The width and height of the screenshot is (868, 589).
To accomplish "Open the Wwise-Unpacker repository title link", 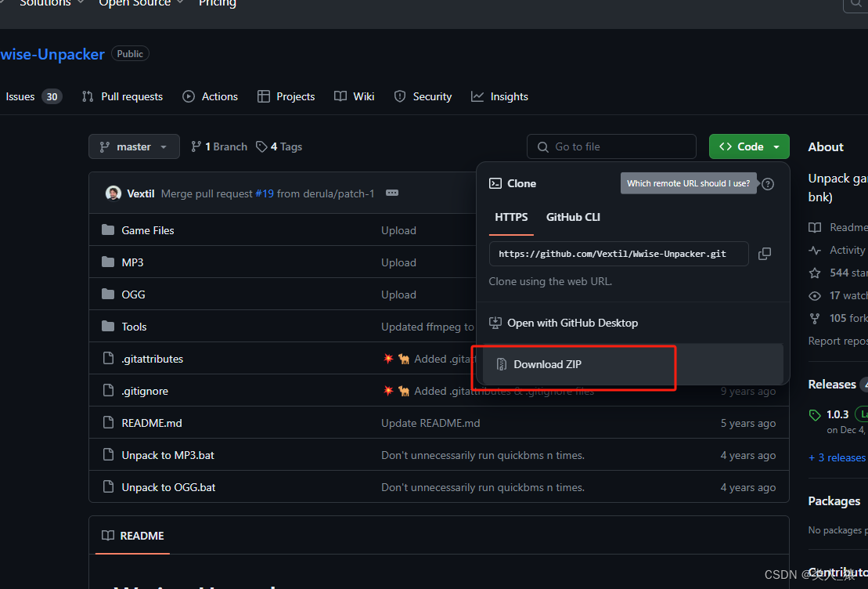I will [x=52, y=54].
